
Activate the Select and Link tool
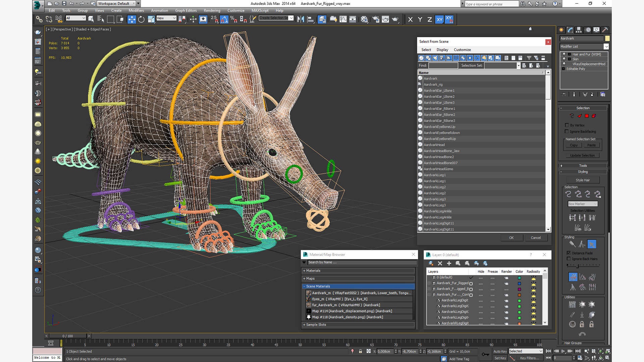[x=39, y=19]
